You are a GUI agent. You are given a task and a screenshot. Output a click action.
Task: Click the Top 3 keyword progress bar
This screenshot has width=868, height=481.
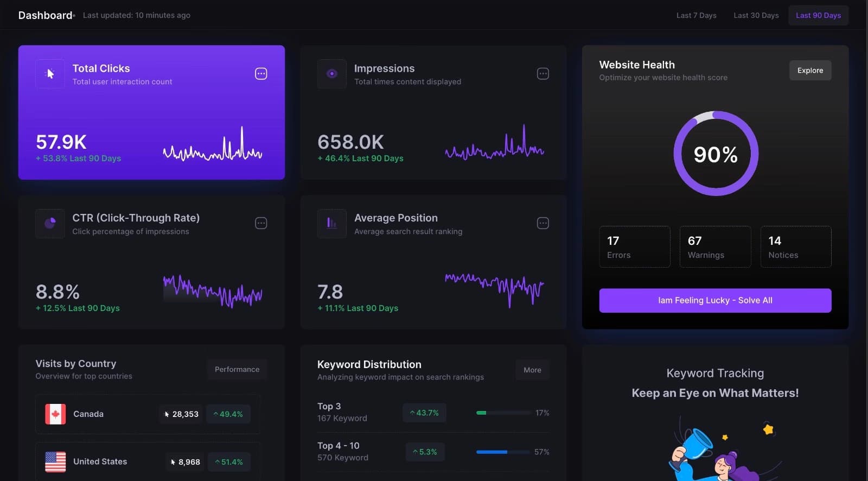tap(503, 413)
